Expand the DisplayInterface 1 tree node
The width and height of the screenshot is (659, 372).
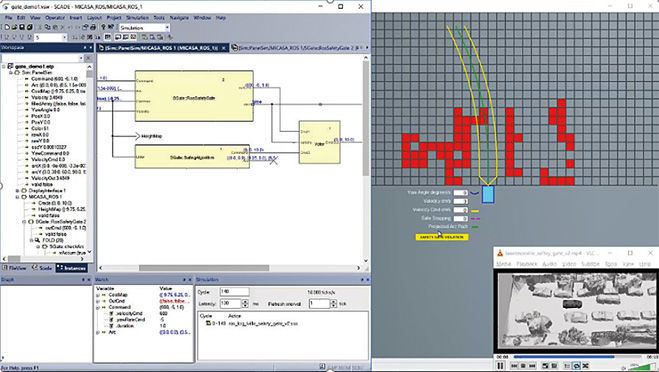[18, 191]
